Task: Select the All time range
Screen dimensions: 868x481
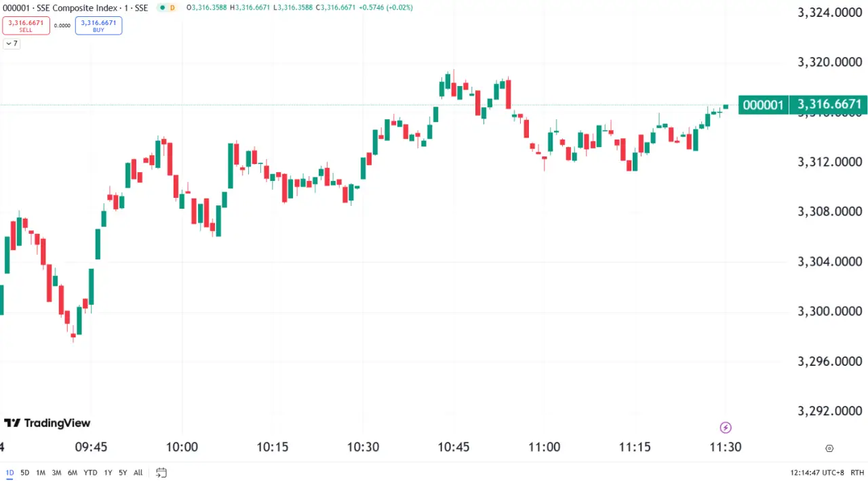Action: 138,472
